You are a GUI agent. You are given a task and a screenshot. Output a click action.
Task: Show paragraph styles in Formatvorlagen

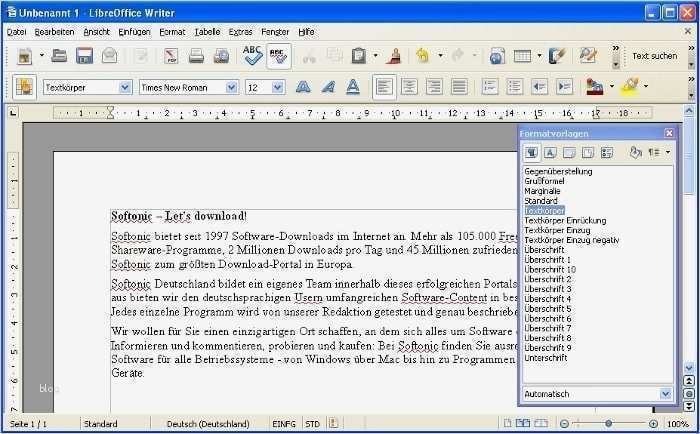(531, 153)
